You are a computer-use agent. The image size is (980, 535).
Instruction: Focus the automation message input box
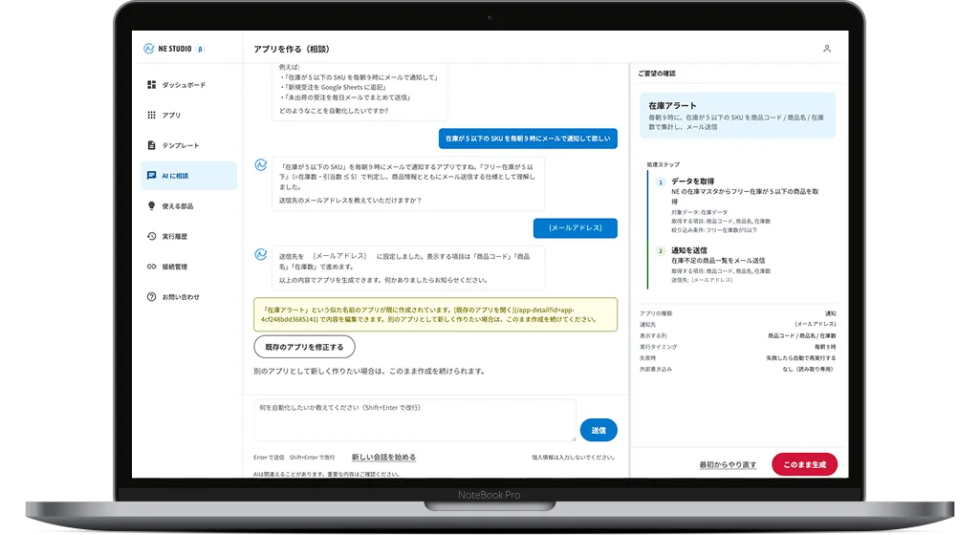[415, 420]
